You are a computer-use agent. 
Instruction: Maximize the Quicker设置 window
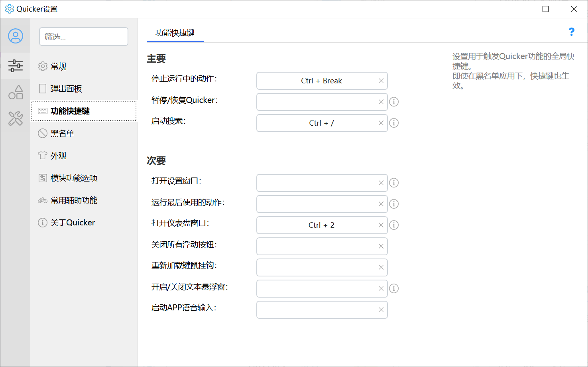546,9
